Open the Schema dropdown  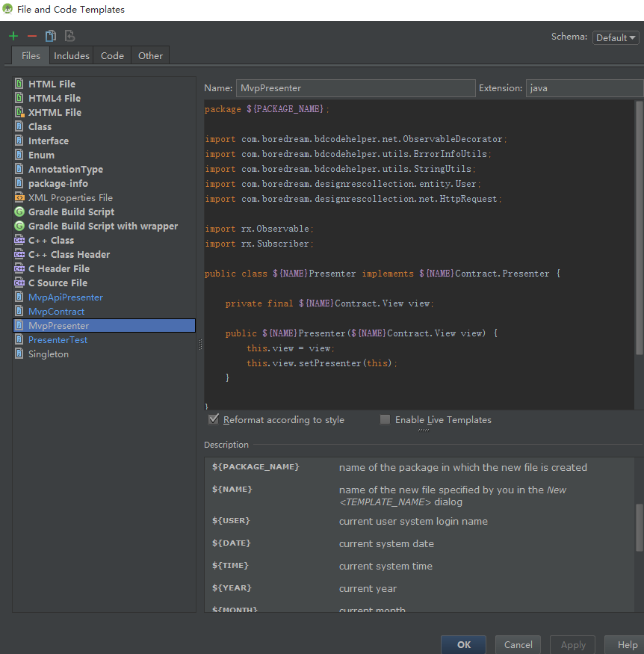tap(616, 37)
